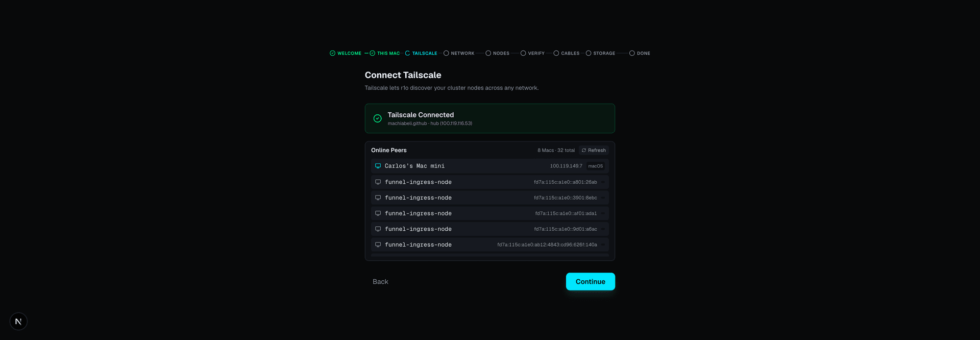
Task: Click the monitor icon in the 626f:140a row
Action: (x=378, y=245)
